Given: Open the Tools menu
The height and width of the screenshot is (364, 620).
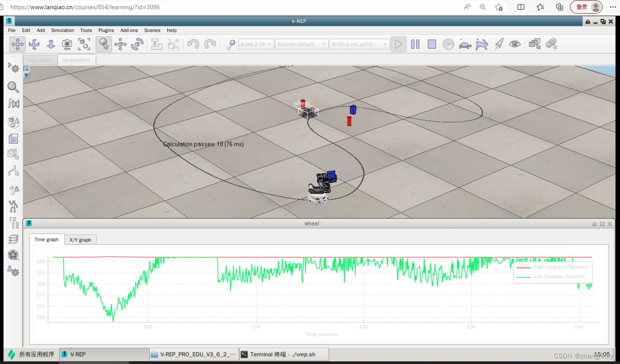Looking at the screenshot, I should (x=86, y=30).
